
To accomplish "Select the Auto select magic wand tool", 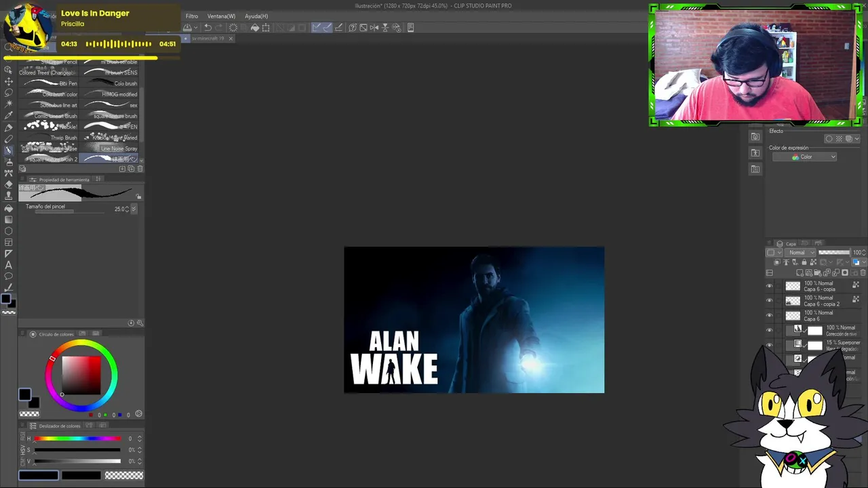I will [x=9, y=104].
